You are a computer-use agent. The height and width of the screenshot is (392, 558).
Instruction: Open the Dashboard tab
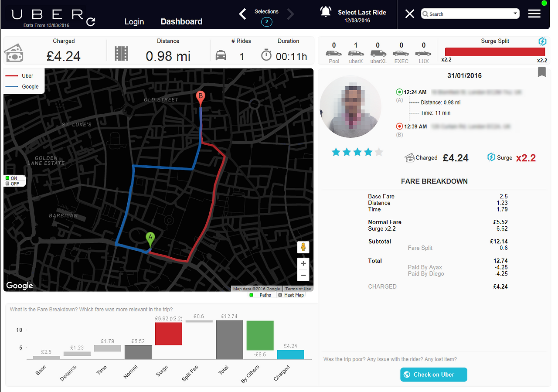(181, 21)
